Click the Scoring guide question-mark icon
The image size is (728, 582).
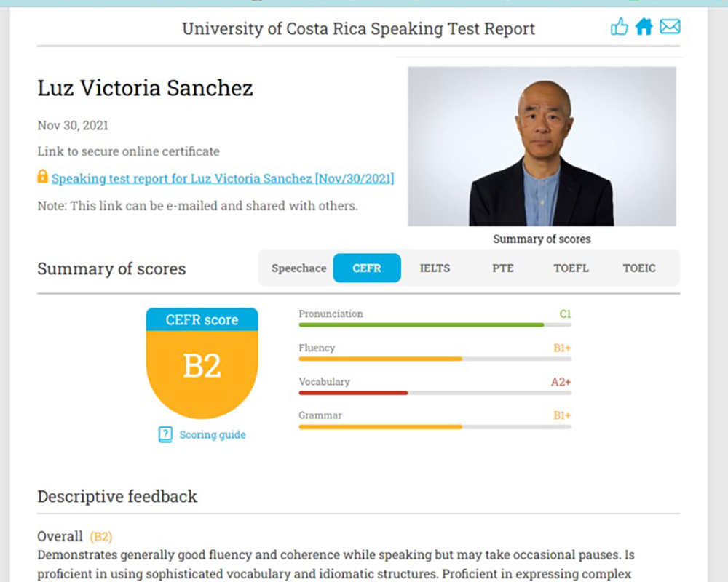click(x=165, y=434)
